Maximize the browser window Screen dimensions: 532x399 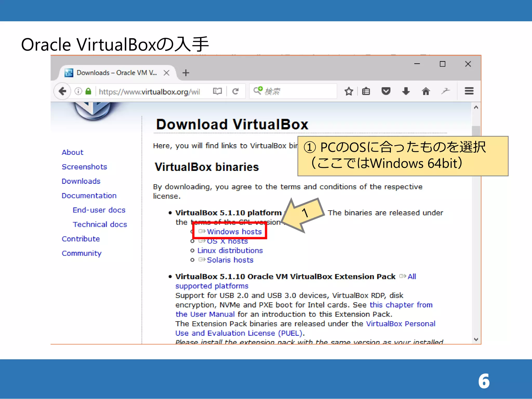[442, 64]
